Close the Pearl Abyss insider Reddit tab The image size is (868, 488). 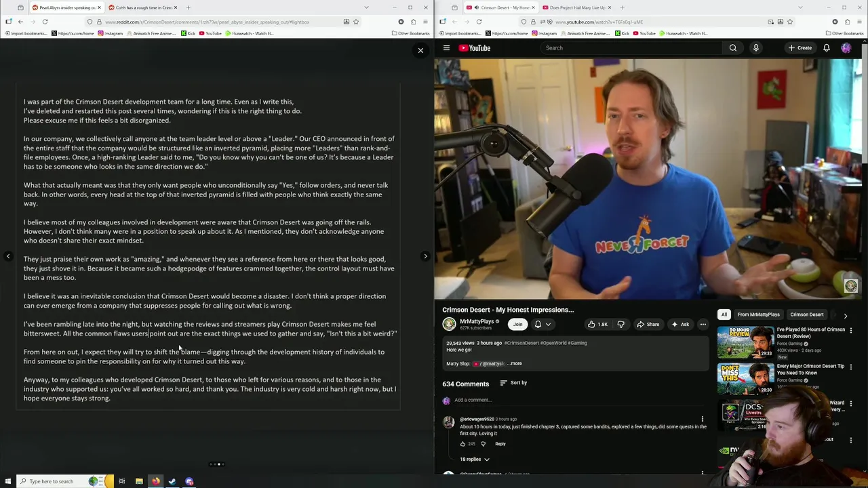pyautogui.click(x=99, y=7)
